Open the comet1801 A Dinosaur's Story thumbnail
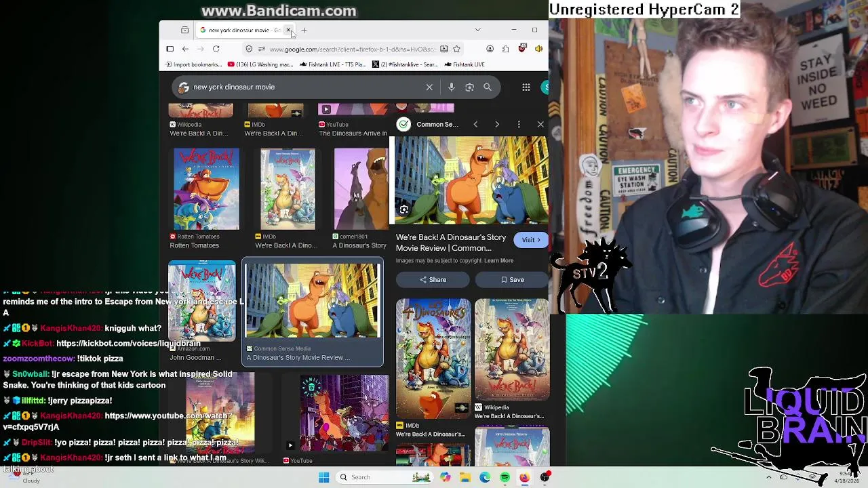The height and width of the screenshot is (488, 868). pyautogui.click(x=360, y=189)
